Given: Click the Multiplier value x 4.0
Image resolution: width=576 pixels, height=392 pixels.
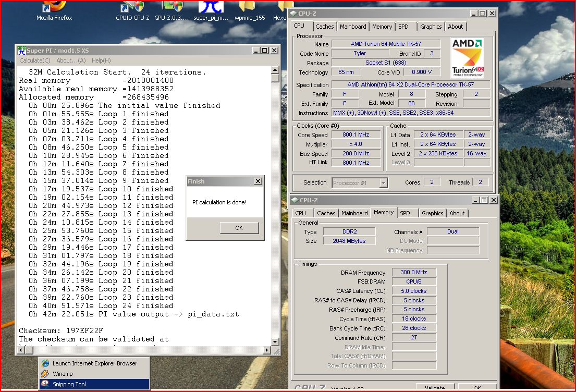Looking at the screenshot, I should point(356,144).
